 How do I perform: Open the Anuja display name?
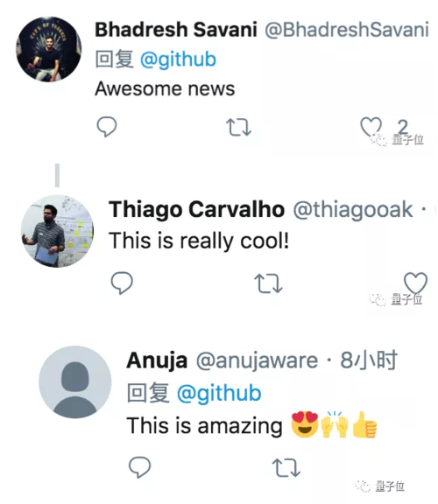tap(157, 360)
